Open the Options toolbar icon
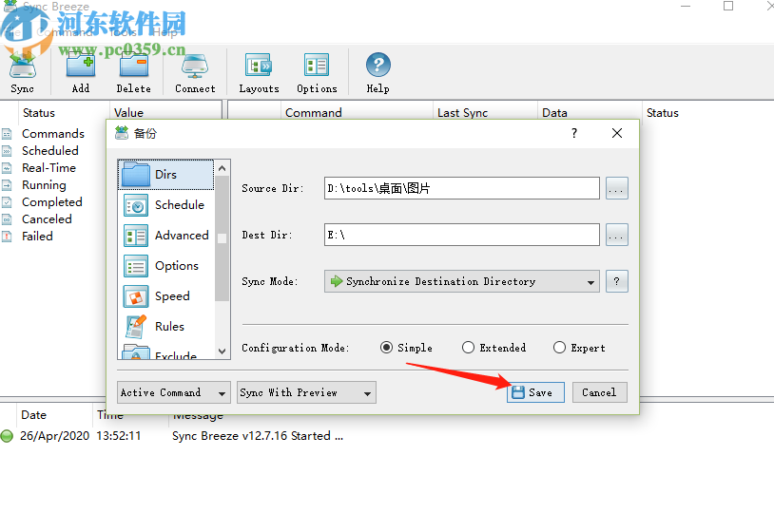The image size is (774, 532). [x=317, y=72]
